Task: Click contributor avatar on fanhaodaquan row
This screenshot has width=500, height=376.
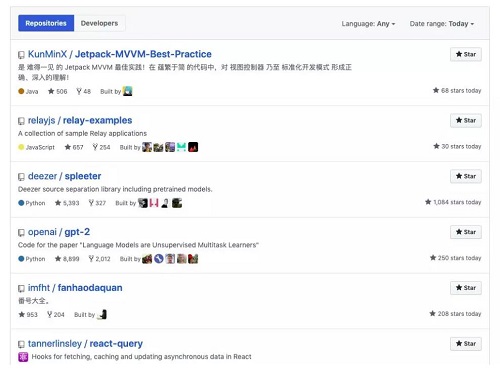Action: tap(102, 314)
